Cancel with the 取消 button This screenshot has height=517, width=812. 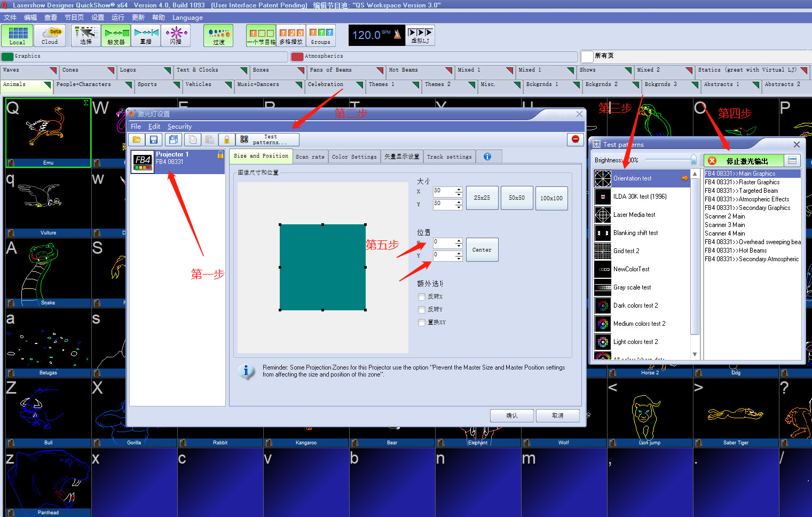[x=558, y=416]
